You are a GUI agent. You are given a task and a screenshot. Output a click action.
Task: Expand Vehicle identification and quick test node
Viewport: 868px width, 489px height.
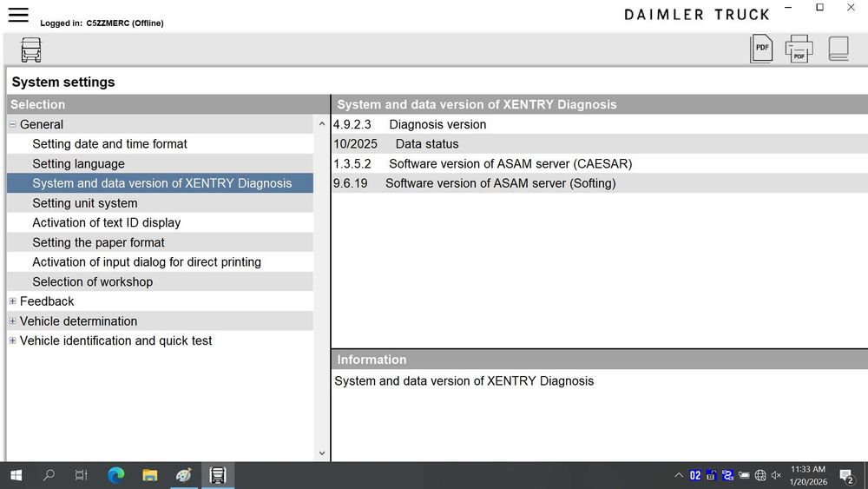click(x=13, y=340)
